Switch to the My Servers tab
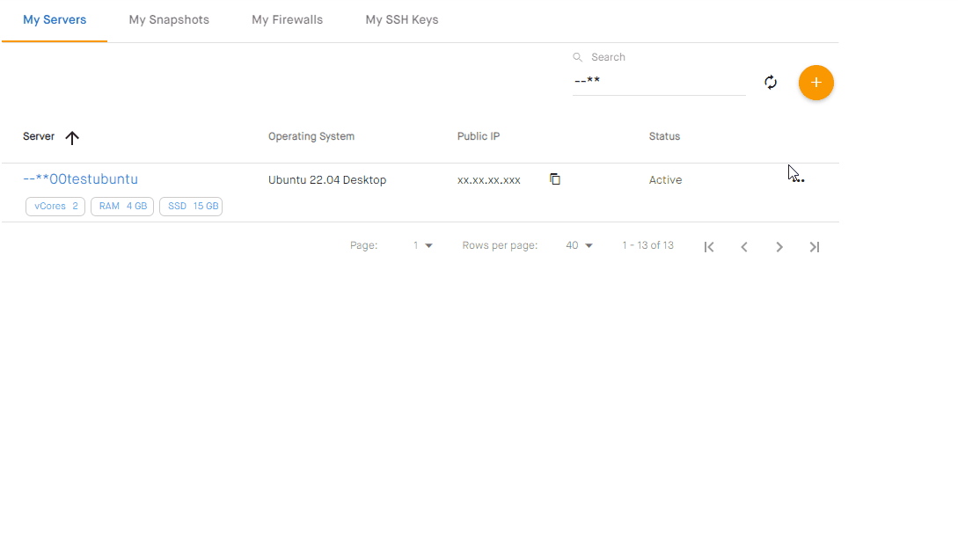This screenshot has width=958, height=560. 55,20
